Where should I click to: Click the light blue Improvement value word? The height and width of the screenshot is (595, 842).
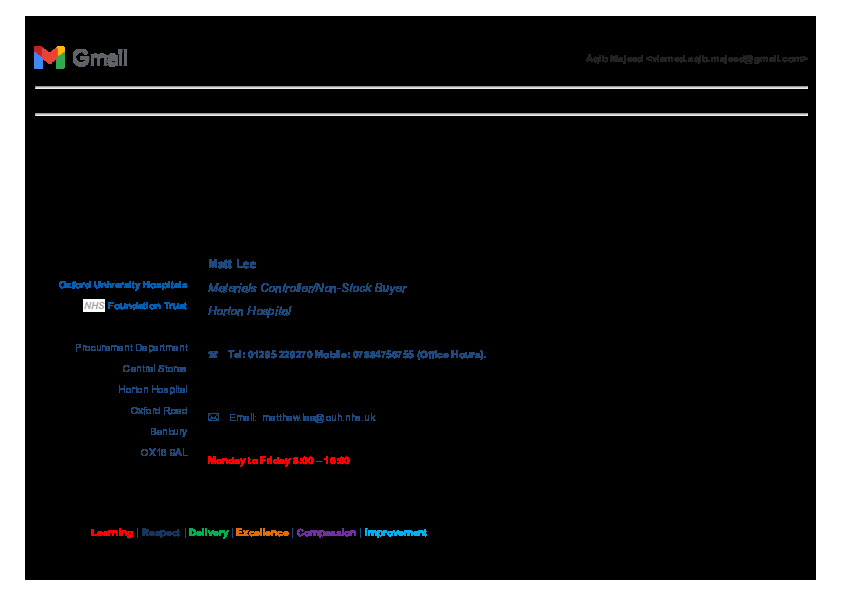pos(395,533)
